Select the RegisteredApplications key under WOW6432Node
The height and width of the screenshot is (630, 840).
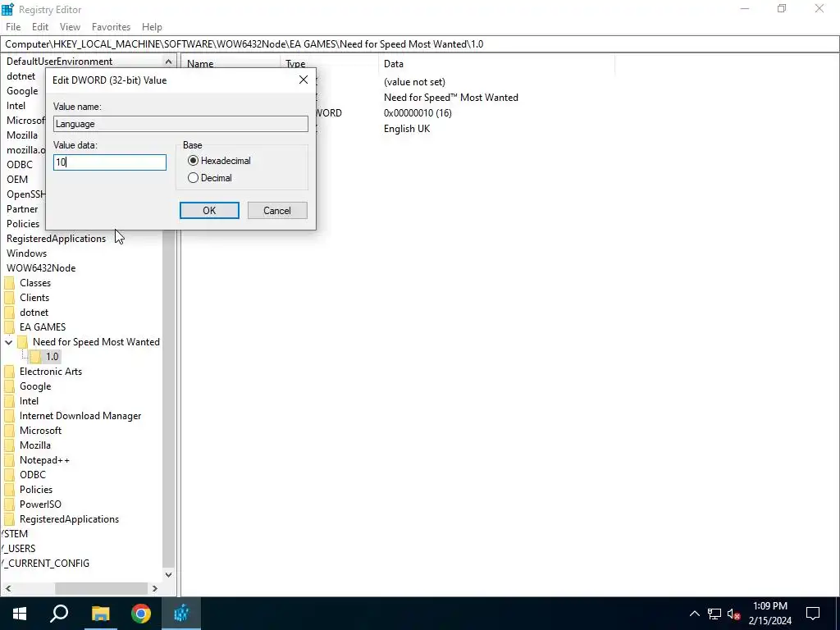(69, 519)
